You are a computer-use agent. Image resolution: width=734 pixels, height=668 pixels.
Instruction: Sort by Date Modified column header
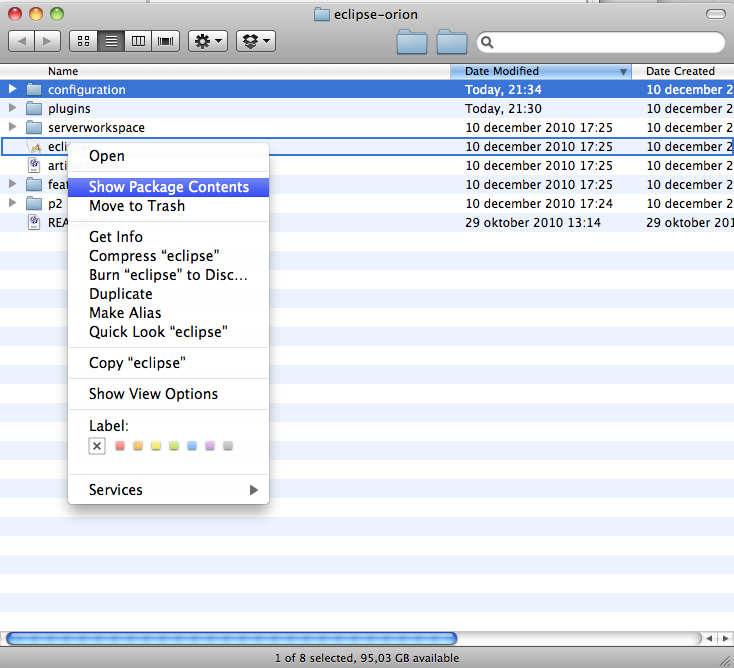click(541, 71)
